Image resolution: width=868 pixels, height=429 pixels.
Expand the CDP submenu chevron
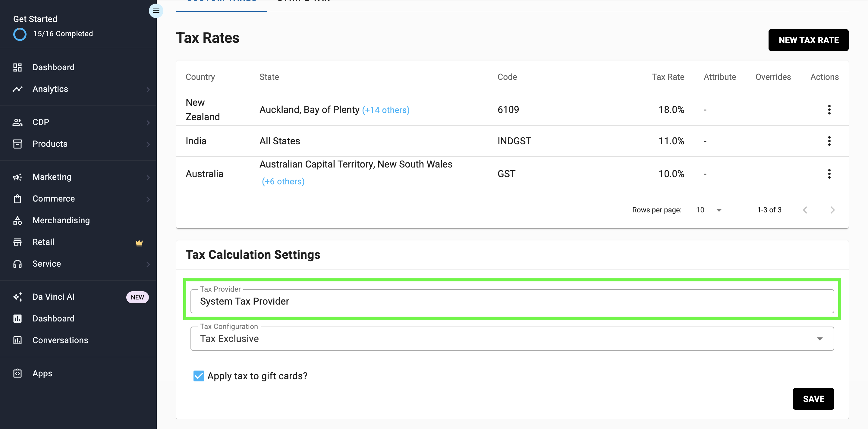click(x=148, y=123)
